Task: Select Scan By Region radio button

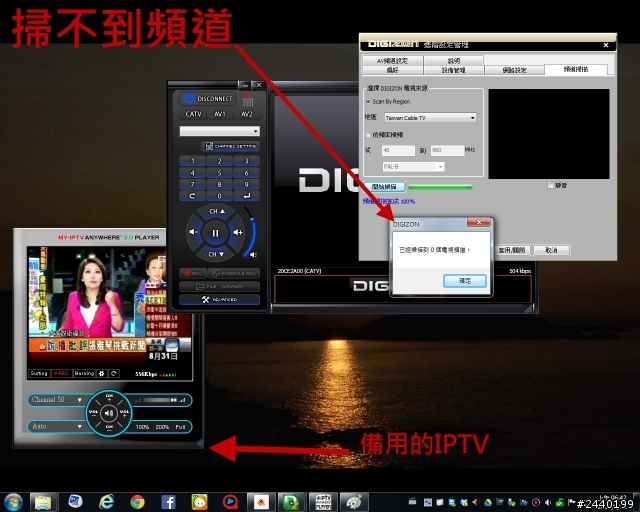Action: click(x=368, y=101)
